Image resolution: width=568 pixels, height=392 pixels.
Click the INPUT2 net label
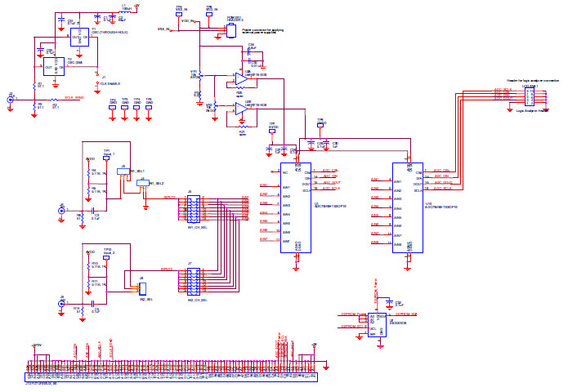(x=167, y=269)
